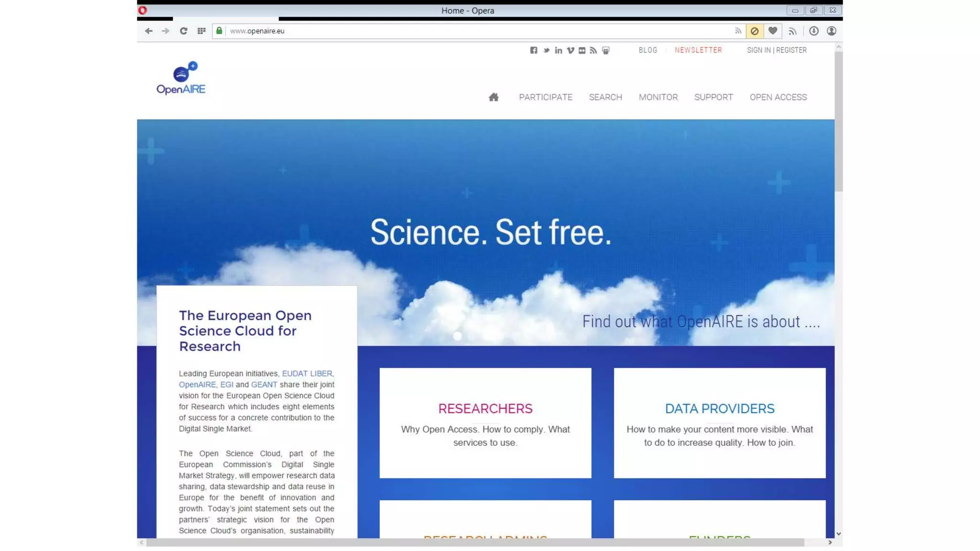Open the RESEARCHERS card
Screen dimensions: 980x551
tap(485, 409)
